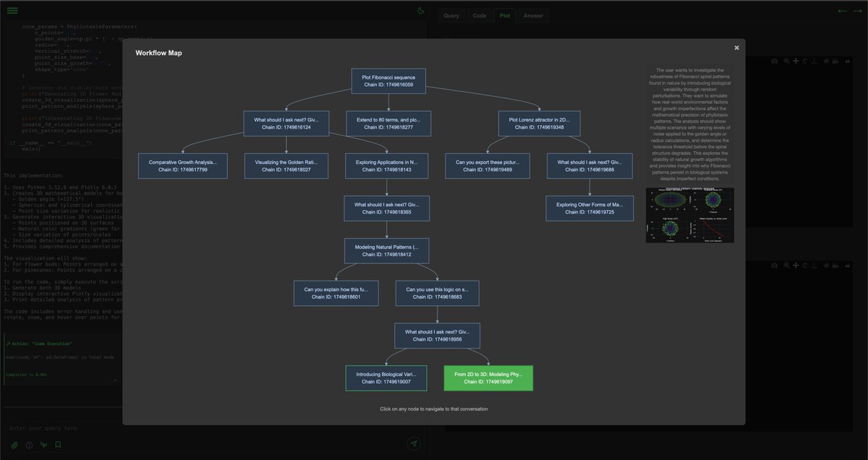Switch to the Query tab
The height and width of the screenshot is (460, 868).
coord(451,15)
